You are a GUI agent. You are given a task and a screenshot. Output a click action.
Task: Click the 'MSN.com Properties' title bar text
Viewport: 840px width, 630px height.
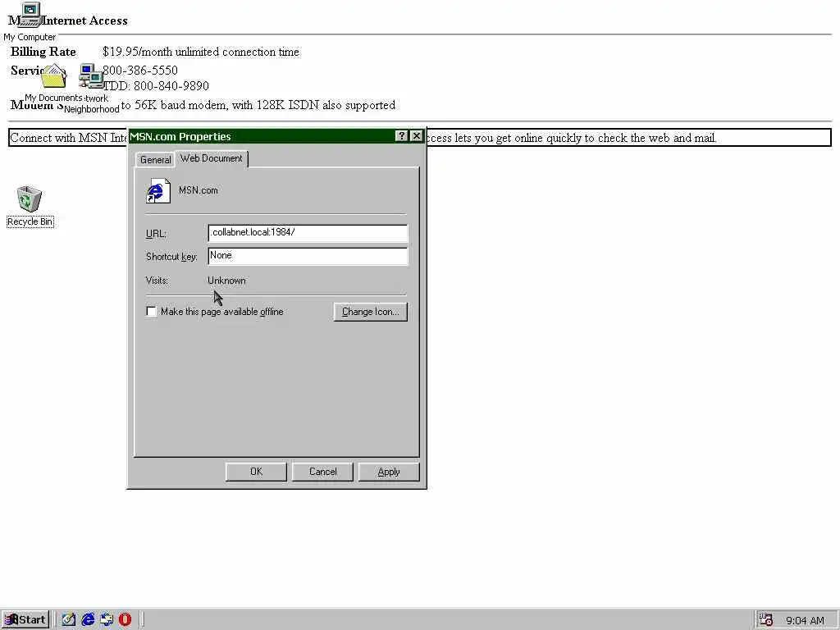pos(180,137)
